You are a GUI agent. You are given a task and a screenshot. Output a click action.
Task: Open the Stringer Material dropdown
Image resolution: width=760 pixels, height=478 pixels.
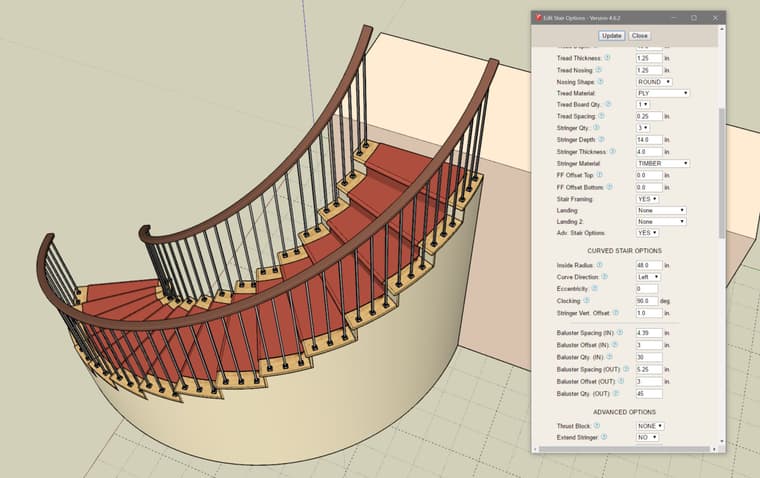click(663, 163)
